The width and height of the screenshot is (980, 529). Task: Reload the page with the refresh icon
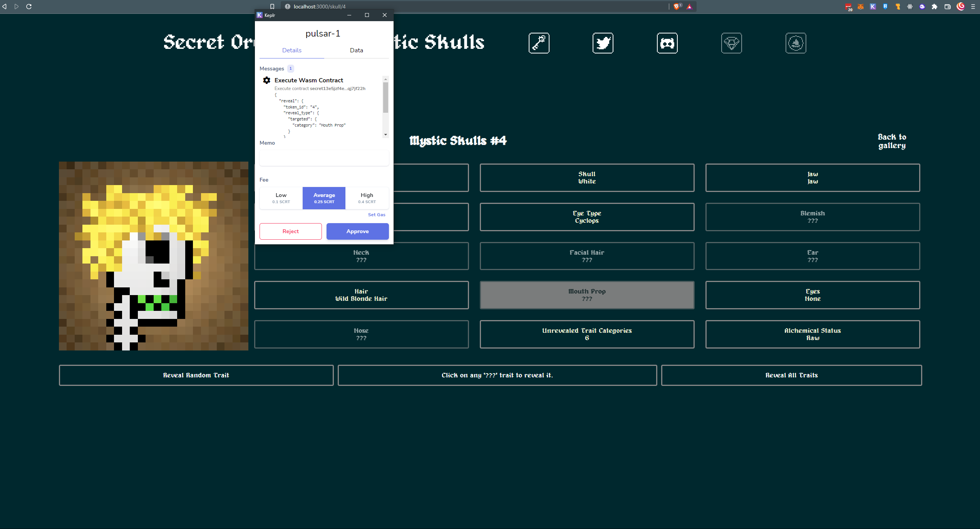coord(29,7)
